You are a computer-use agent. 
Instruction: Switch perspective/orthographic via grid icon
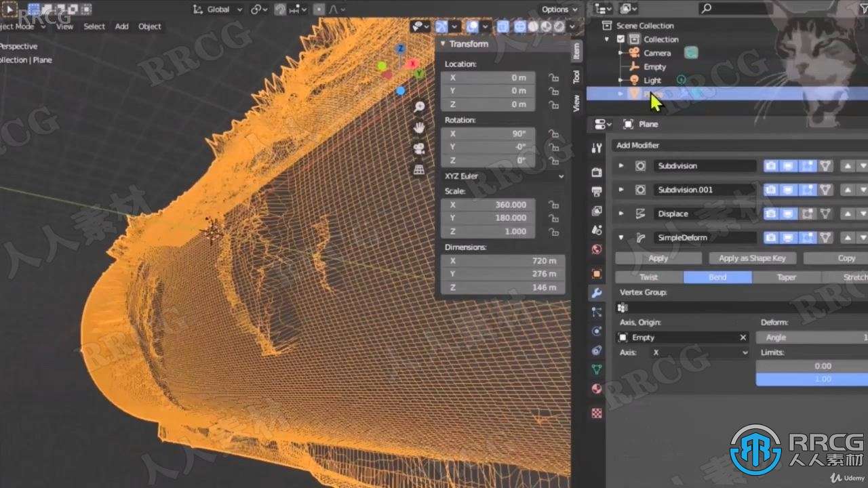point(420,169)
